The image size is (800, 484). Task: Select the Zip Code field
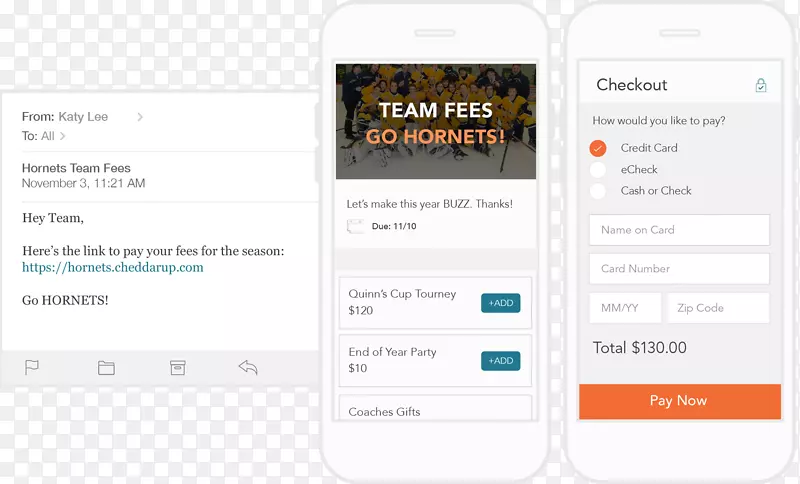pos(718,308)
